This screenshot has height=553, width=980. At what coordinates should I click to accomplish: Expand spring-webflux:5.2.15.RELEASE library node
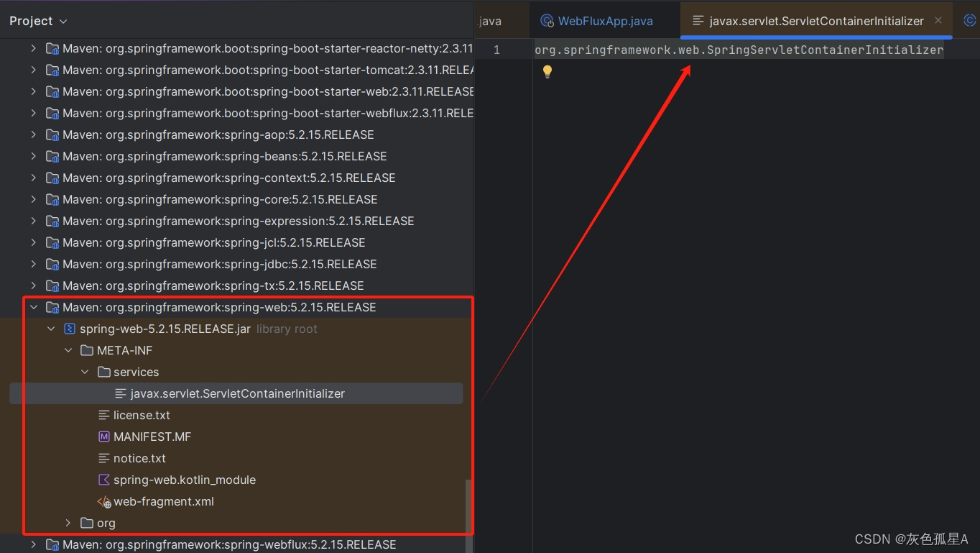click(x=33, y=544)
